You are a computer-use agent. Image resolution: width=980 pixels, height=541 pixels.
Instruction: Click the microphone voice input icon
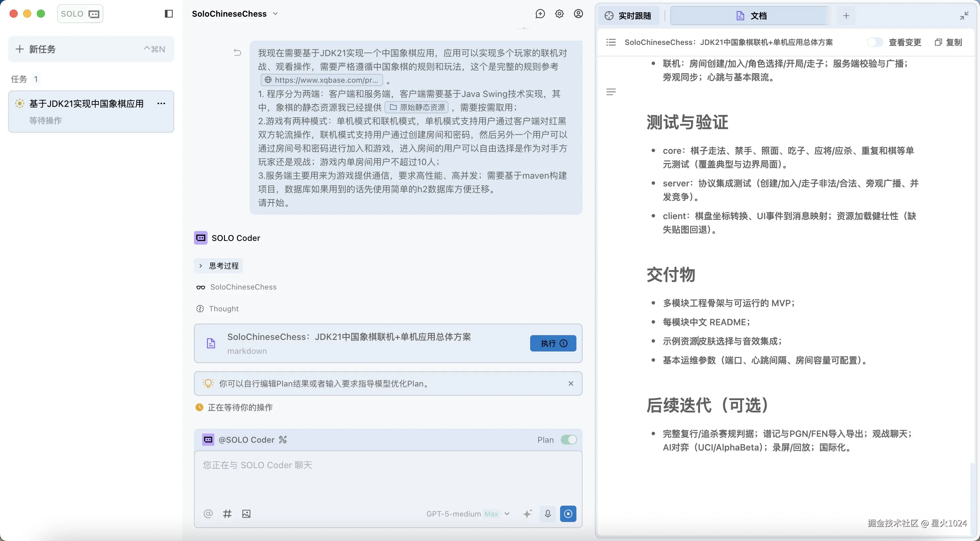coord(548,513)
